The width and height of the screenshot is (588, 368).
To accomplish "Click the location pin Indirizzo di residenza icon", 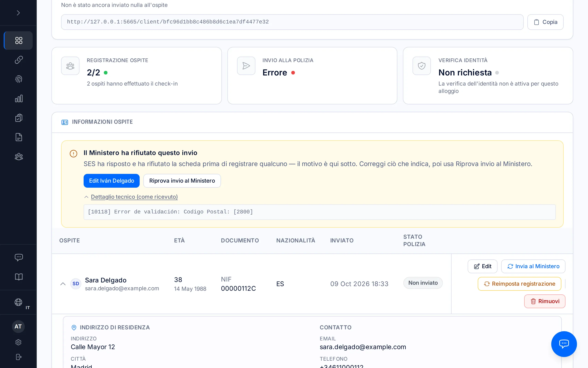I will pos(74,328).
